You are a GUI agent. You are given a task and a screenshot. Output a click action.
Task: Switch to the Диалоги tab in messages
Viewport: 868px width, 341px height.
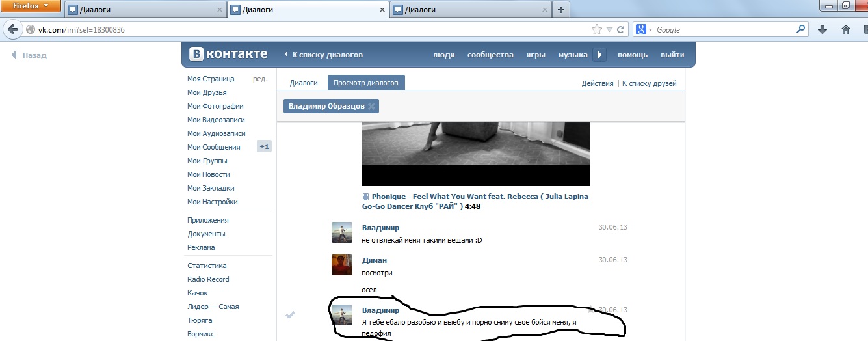[304, 83]
